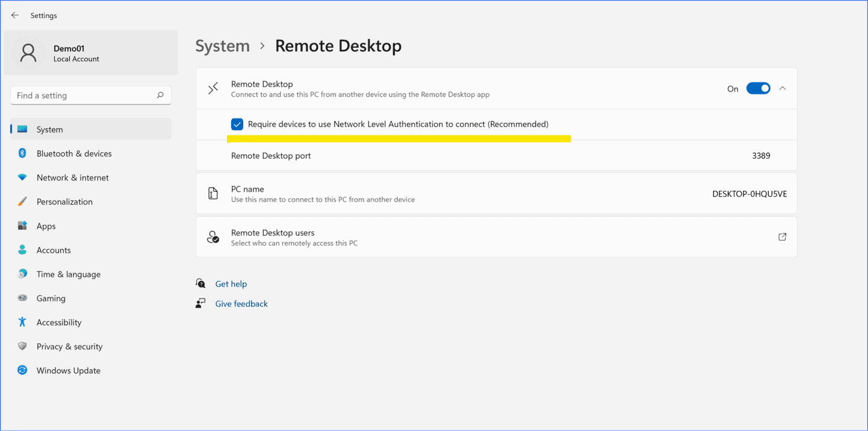This screenshot has width=868, height=431.
Task: Click the search magnifier icon
Action: [x=160, y=95]
